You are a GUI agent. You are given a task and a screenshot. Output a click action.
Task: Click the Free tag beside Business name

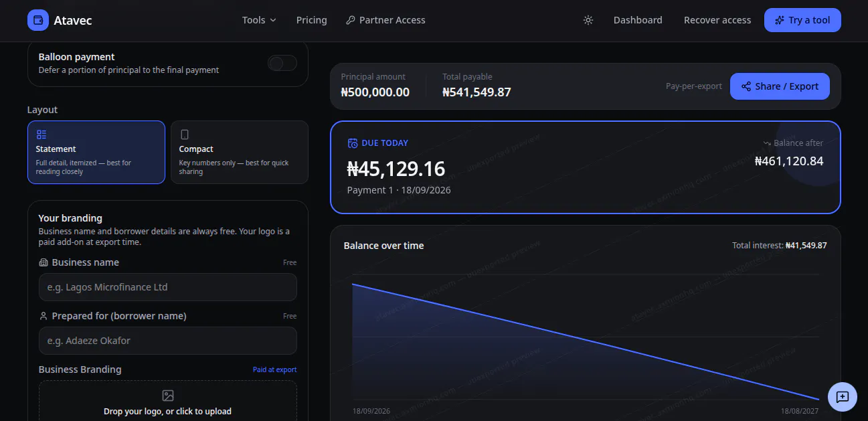point(290,262)
